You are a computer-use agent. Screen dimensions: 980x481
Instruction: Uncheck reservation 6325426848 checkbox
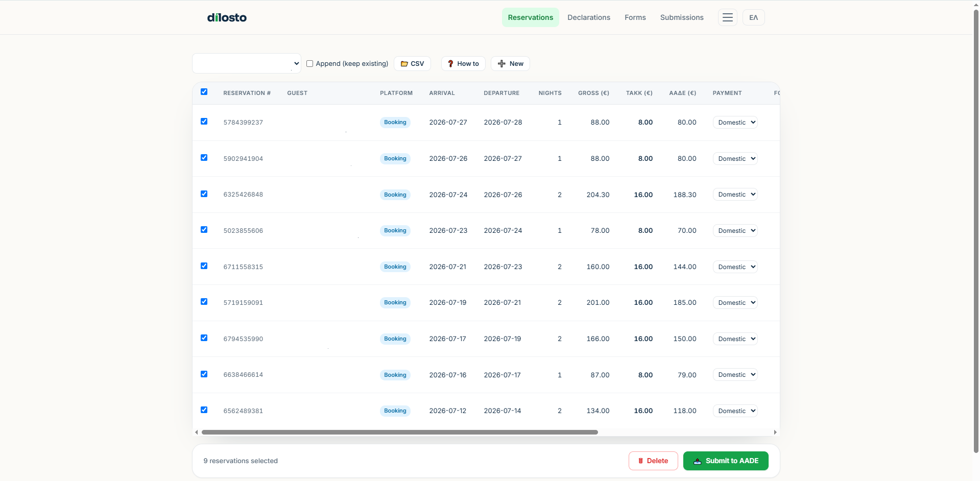coord(204,194)
